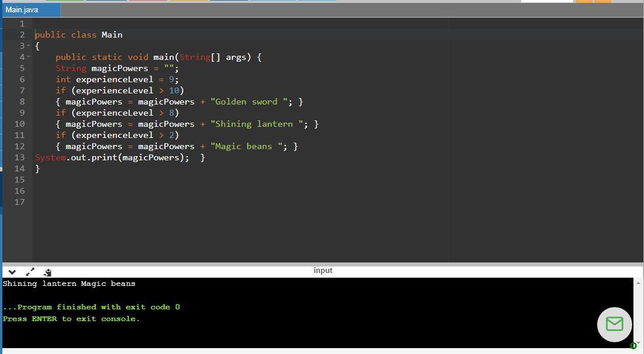
Task: Click line number 11 in the gutter
Action: tap(20, 135)
